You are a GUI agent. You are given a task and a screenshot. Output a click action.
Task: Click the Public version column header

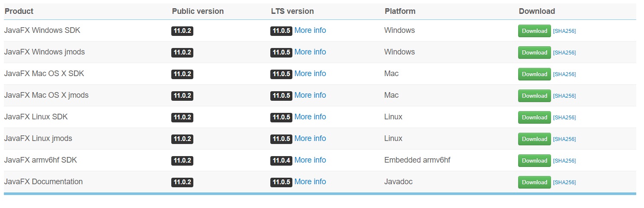(198, 11)
